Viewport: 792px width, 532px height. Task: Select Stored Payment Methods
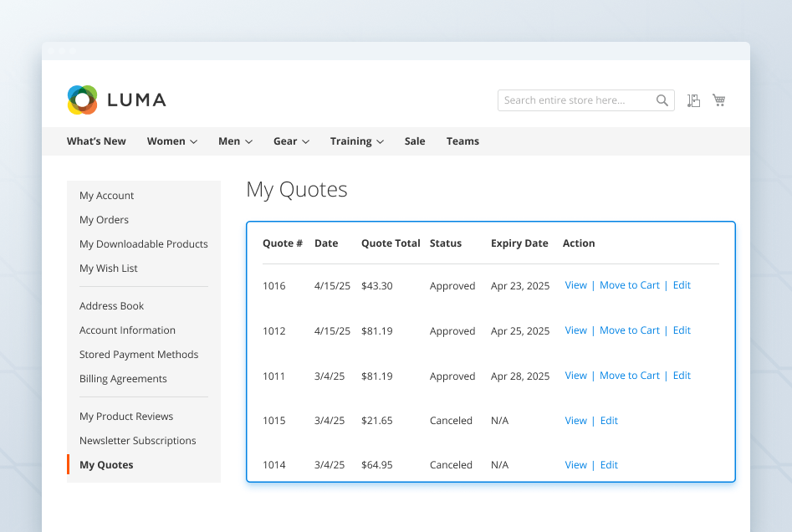(x=139, y=354)
